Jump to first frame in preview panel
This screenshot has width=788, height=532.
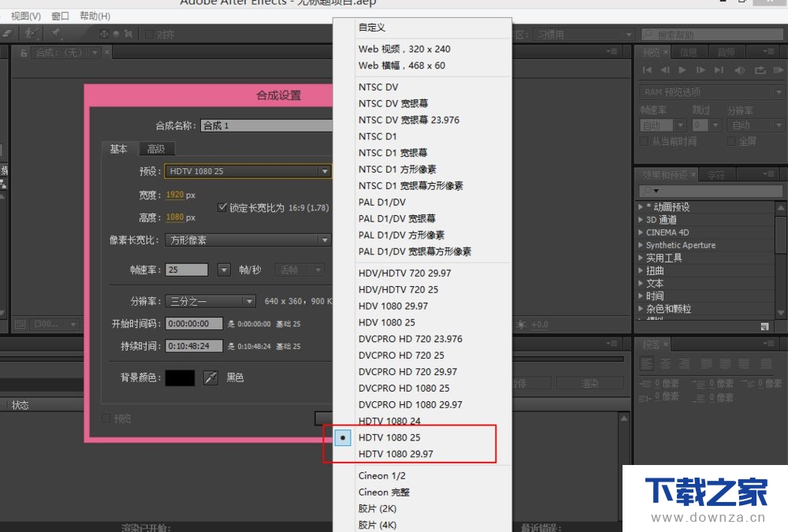[x=647, y=70]
